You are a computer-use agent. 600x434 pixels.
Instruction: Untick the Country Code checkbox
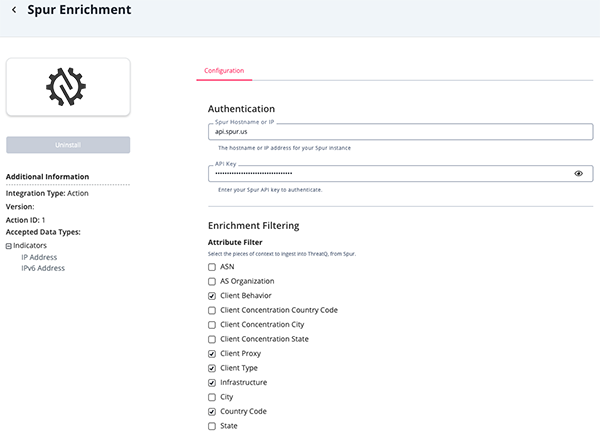[x=212, y=412]
